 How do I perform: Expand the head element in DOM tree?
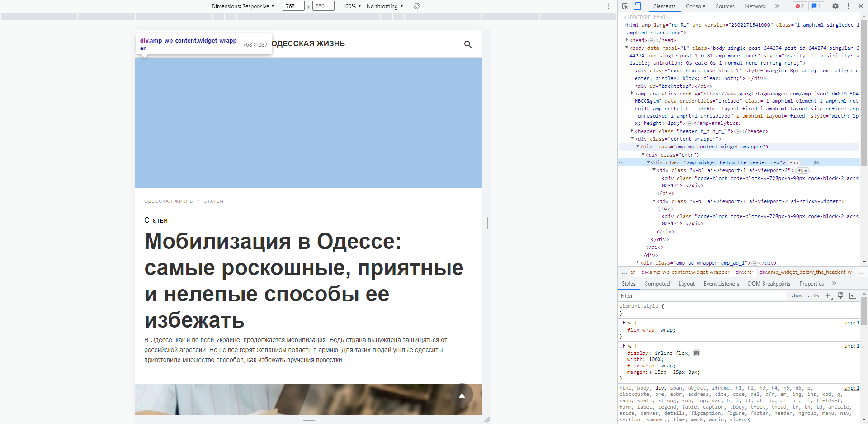627,40
